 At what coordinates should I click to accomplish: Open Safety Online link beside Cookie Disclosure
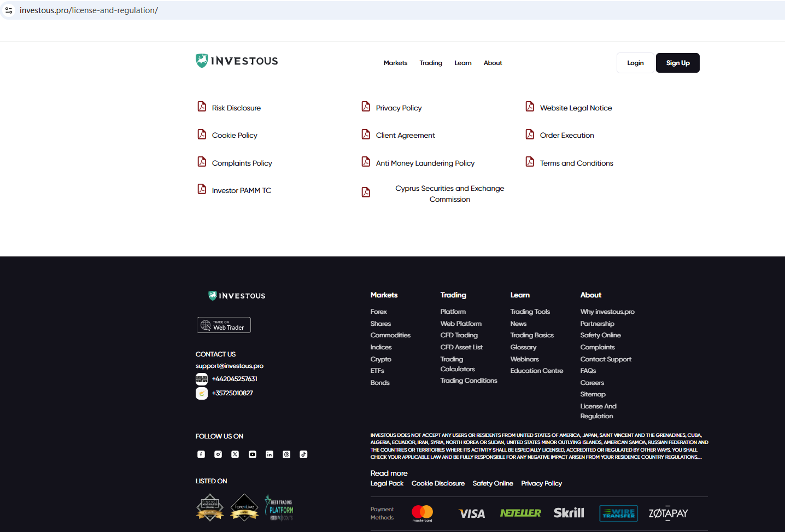(x=493, y=483)
